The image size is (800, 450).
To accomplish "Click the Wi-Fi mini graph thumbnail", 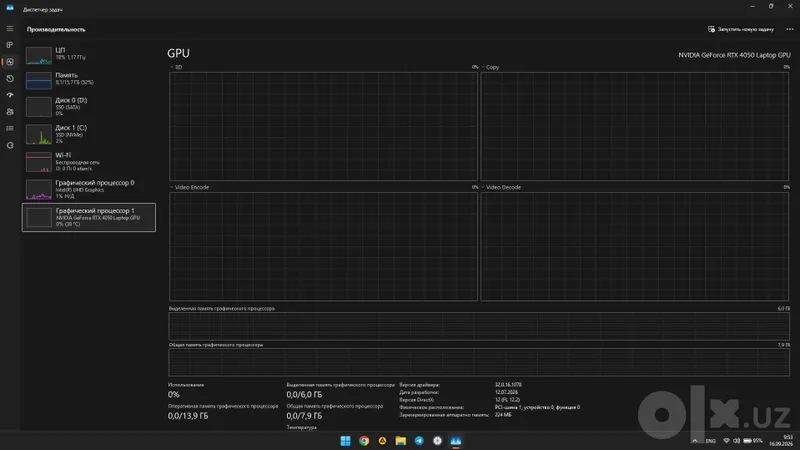I will point(39,162).
